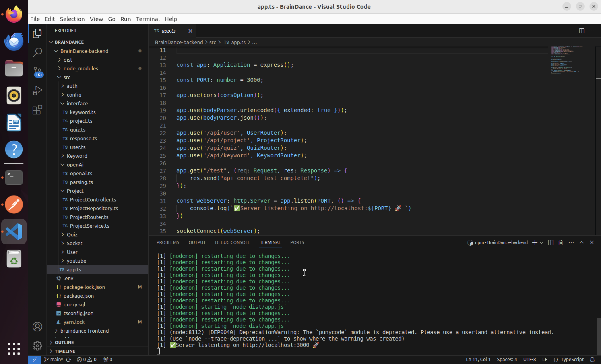
Task: Open the Explorer view icon
Action: (x=37, y=33)
